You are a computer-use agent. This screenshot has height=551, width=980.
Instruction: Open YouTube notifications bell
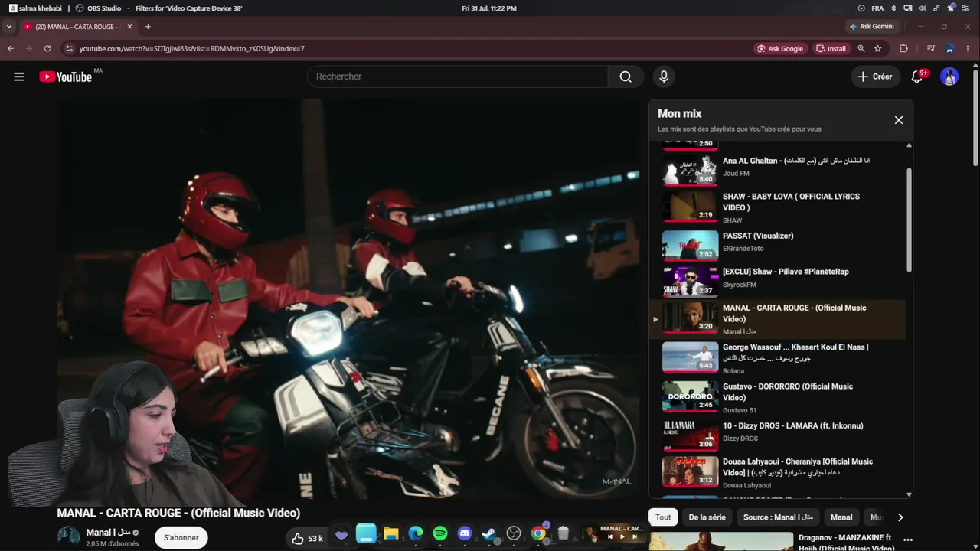click(x=917, y=77)
